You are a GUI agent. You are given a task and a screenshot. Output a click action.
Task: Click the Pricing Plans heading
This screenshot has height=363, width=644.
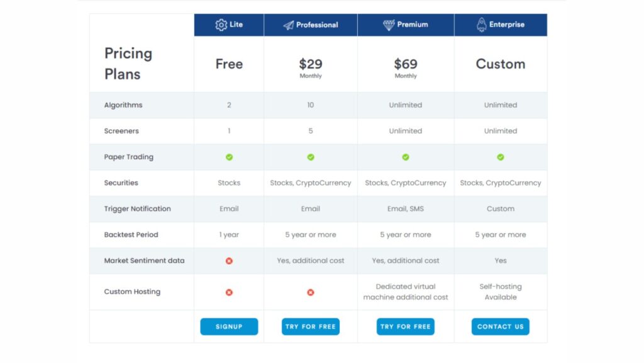[x=128, y=64]
